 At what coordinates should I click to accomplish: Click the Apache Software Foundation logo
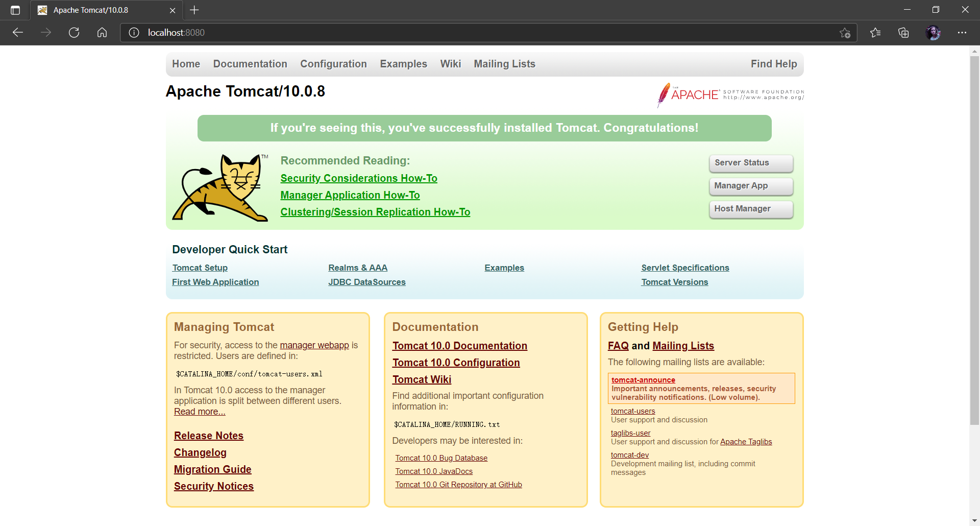(x=730, y=94)
